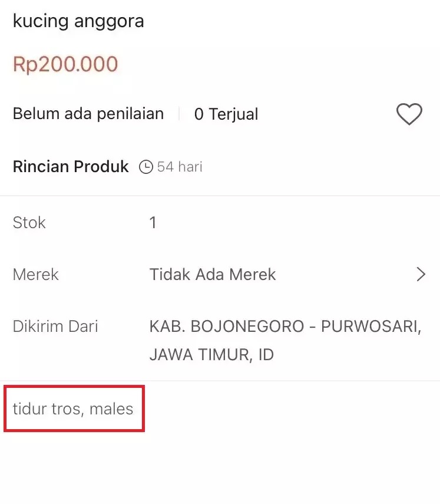
Task: Click the shipping location KAB. BOJONEGORO text
Action: 285,326
